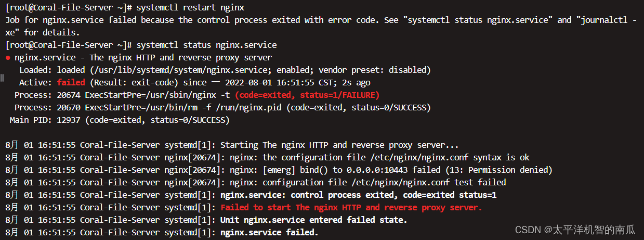Screen dimensions: 644x240
Task: Select 'control process exited, code=exited status=1' bold text
Action: click(x=394, y=195)
